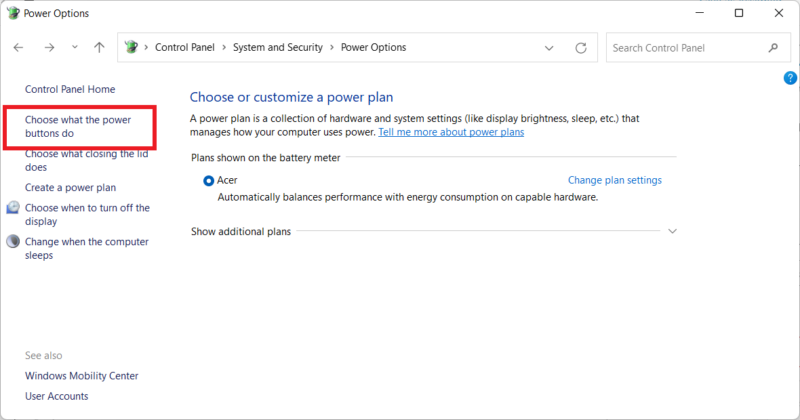Image resolution: width=800 pixels, height=420 pixels.
Task: Refresh the Power Options page
Action: pos(581,48)
